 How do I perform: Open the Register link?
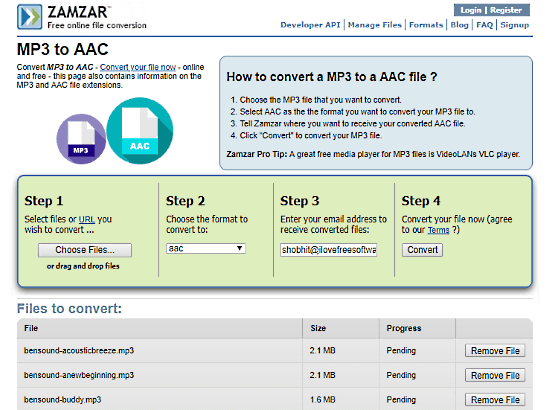tap(506, 10)
